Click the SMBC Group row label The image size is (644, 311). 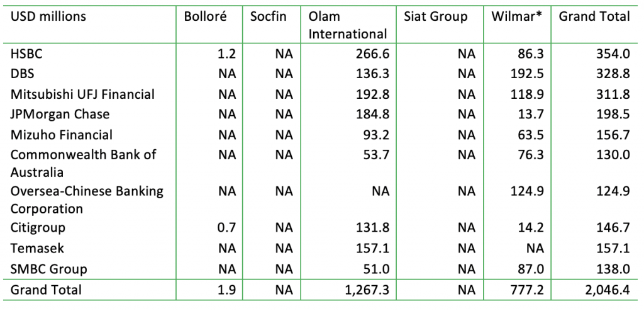[x=48, y=269]
